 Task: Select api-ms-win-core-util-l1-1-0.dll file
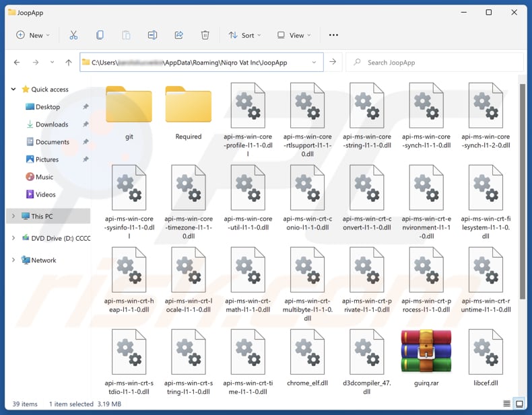[248, 198]
